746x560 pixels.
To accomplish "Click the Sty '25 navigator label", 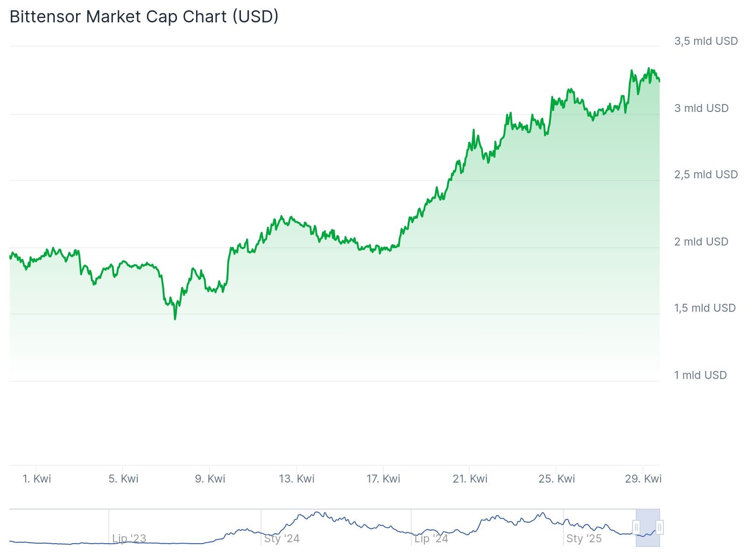I will [x=584, y=539].
